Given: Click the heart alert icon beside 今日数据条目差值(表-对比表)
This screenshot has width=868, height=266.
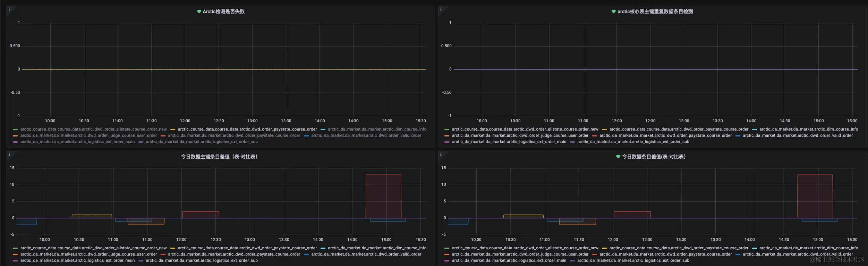Looking at the screenshot, I should [x=618, y=157].
